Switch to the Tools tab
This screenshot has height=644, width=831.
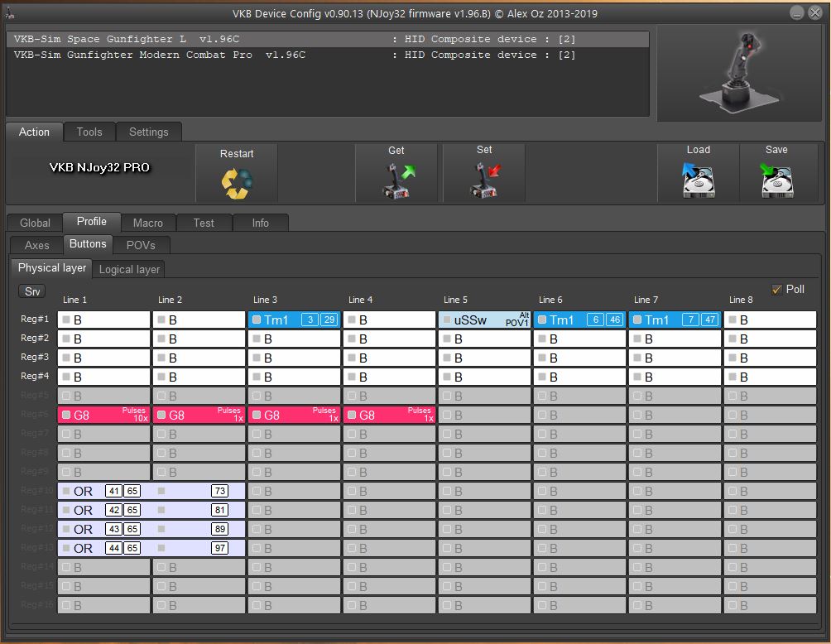tap(89, 132)
